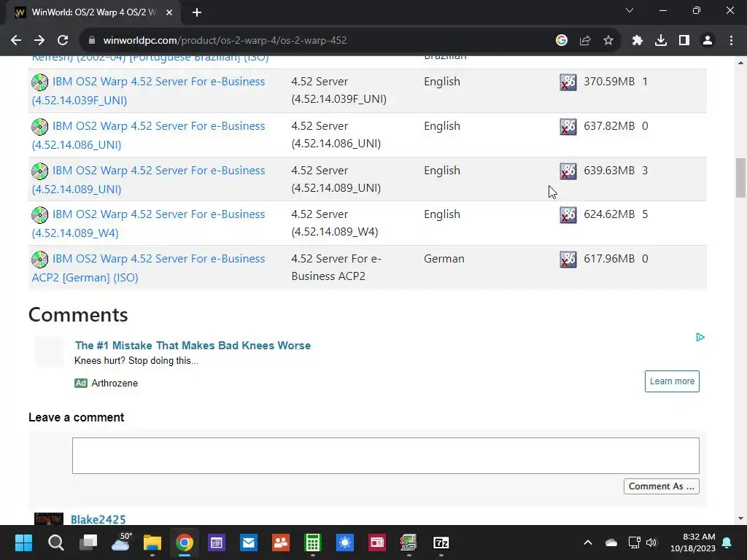Screen dimensions: 747x560
Task: Click the x86 icon for 624.62MB row
Action: coord(568,215)
